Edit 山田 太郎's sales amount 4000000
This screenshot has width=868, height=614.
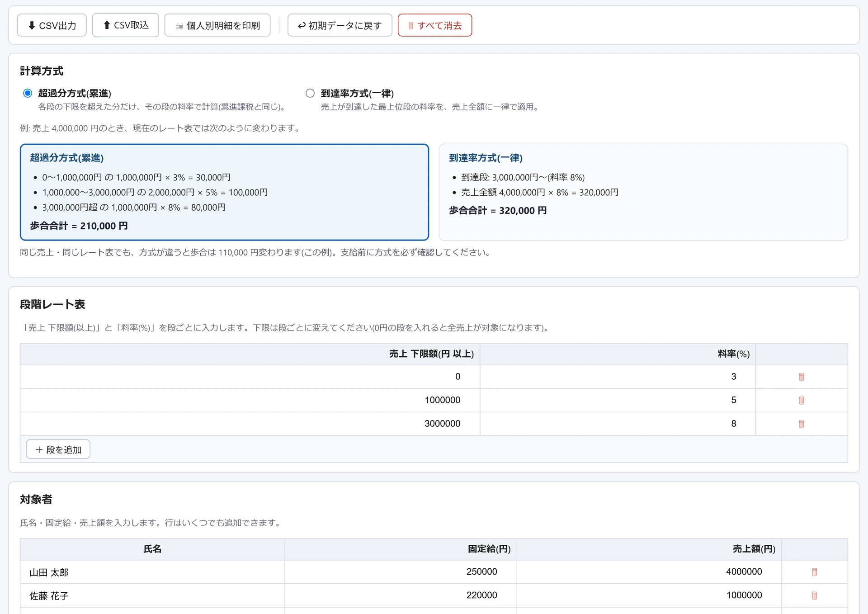649,572
